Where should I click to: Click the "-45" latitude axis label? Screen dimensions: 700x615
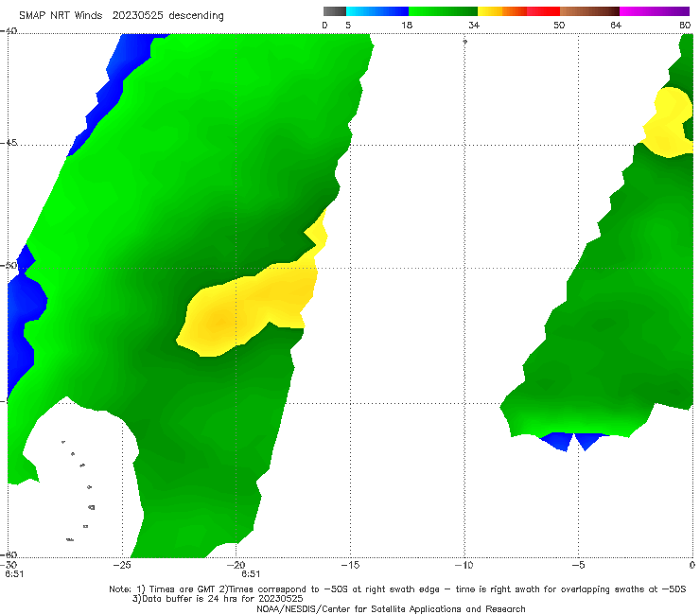[9, 143]
